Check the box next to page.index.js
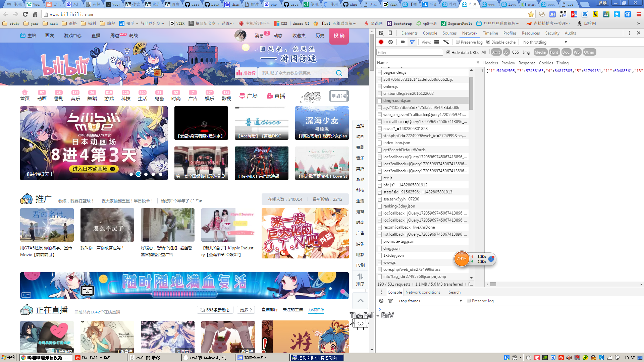This screenshot has height=362, width=644. click(x=380, y=72)
